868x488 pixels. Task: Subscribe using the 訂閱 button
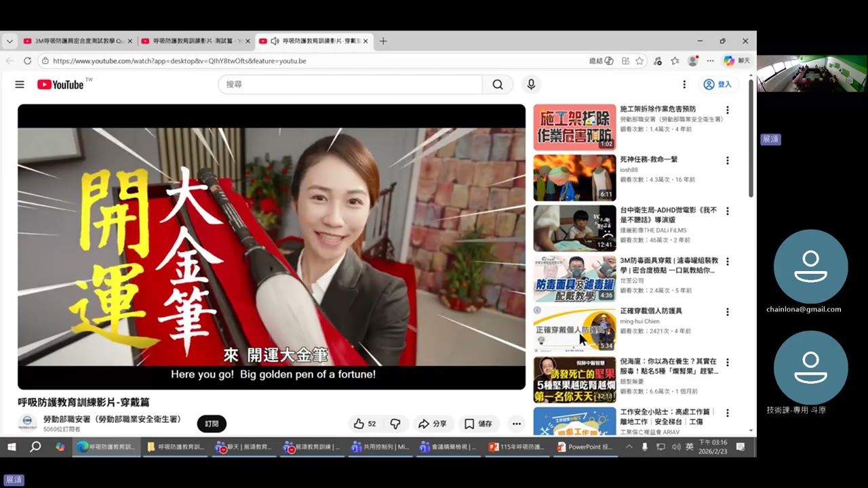point(212,424)
